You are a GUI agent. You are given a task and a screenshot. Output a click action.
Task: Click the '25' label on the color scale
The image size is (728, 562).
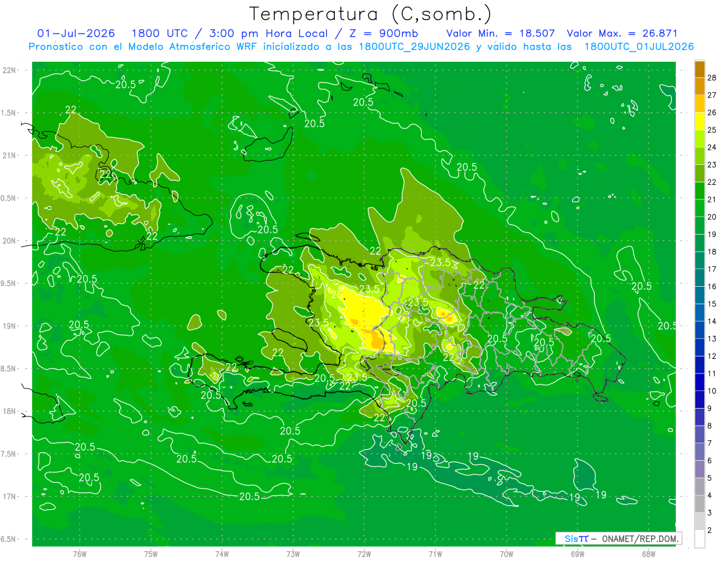712,130
